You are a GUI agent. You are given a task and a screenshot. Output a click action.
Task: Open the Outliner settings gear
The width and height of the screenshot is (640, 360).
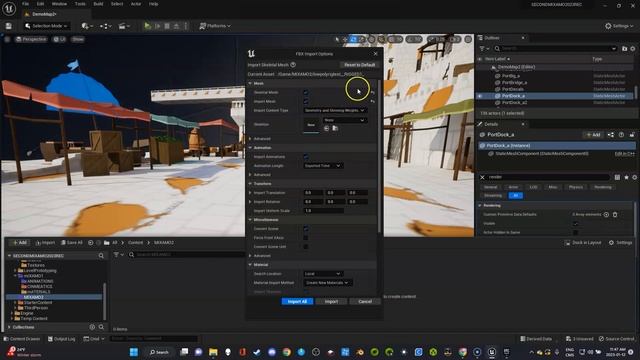click(x=633, y=49)
